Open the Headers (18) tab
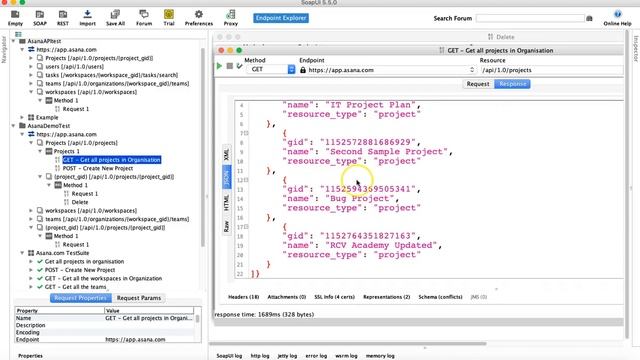The width and height of the screenshot is (640, 360). click(243, 297)
